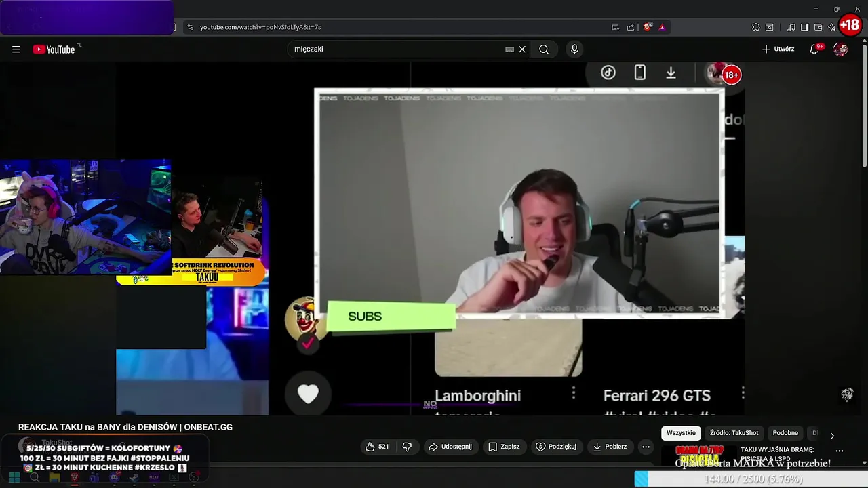Open menu for TAKU WYJAŚNIA DRAMĘ video
Image resolution: width=868 pixels, height=488 pixels.
(840, 451)
